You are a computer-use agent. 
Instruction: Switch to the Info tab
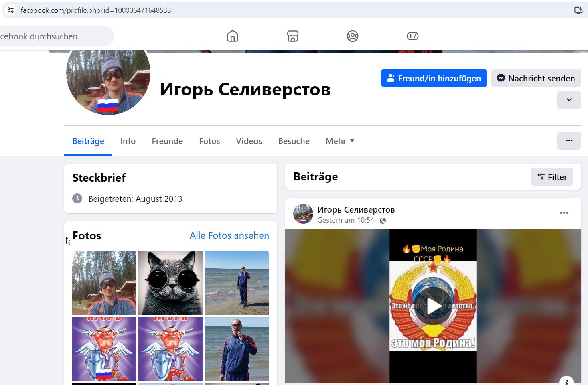[x=128, y=141]
